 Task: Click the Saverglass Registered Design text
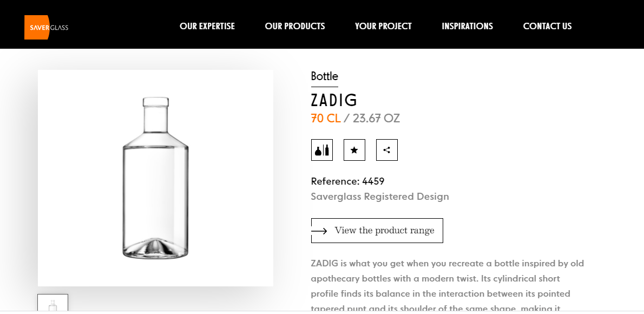click(x=380, y=197)
